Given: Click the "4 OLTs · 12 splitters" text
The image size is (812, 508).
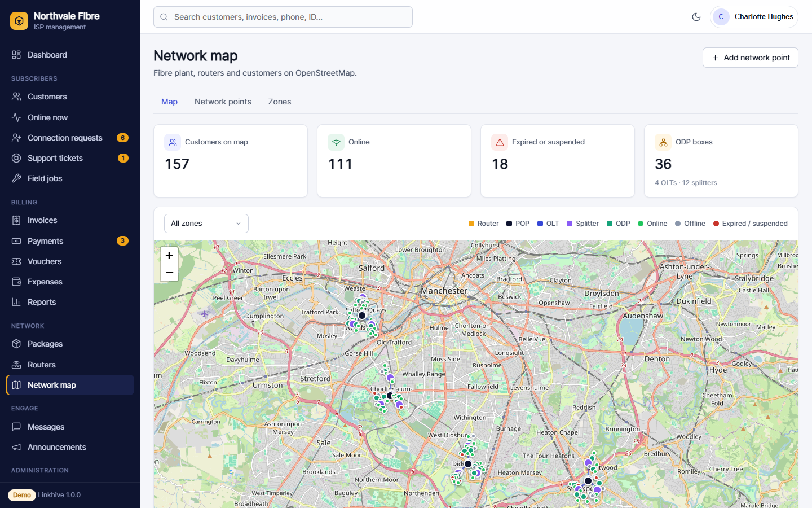Looking at the screenshot, I should click(x=686, y=183).
